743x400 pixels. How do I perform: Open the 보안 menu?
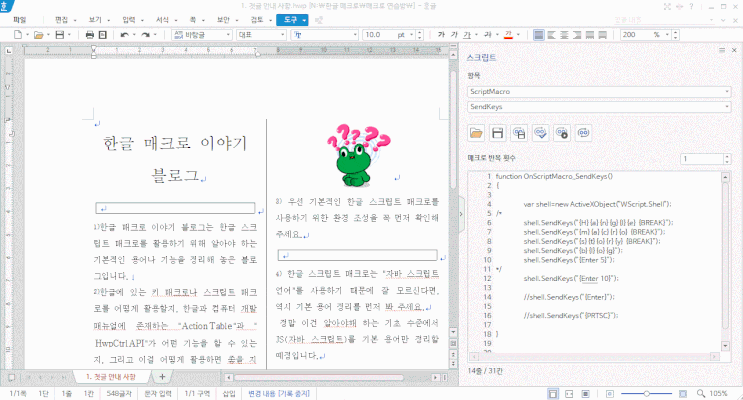point(223,19)
